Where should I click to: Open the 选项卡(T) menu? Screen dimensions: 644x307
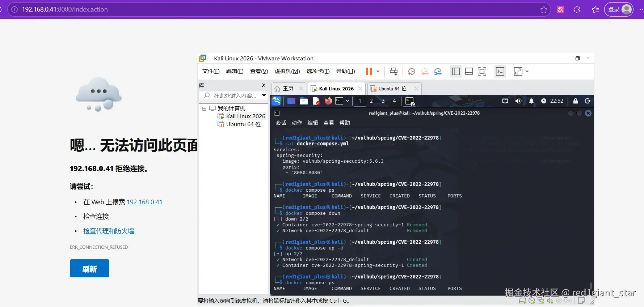tap(318, 71)
